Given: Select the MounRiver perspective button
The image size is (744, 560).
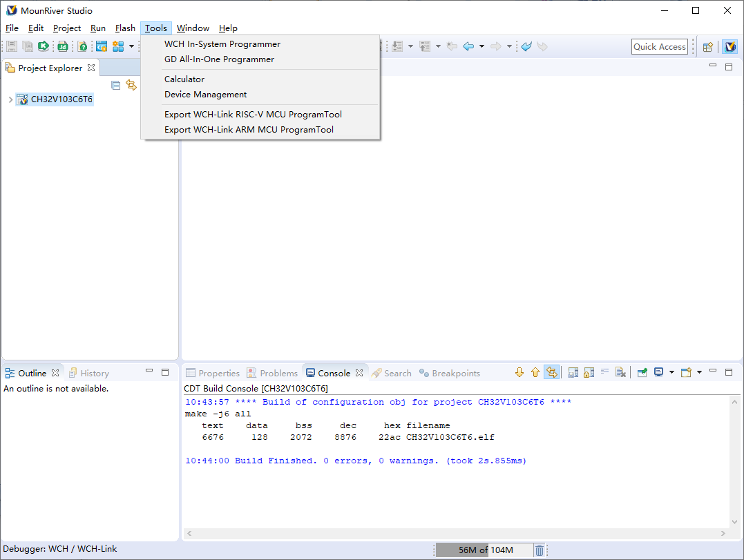Looking at the screenshot, I should [730, 46].
